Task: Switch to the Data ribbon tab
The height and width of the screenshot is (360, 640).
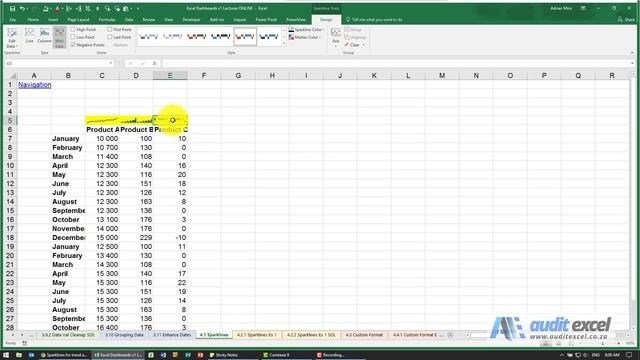Action: tap(129, 20)
